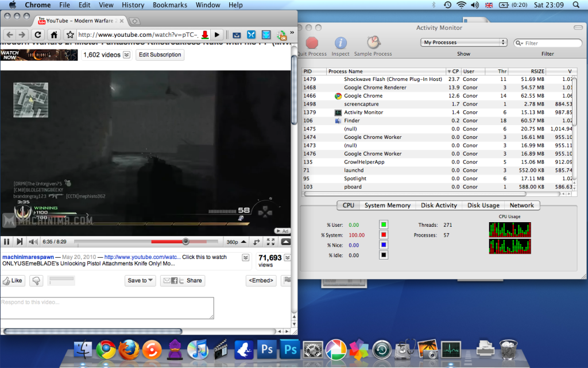This screenshot has height=368, width=588.
Task: Open iTunes from the Dock
Action: (x=198, y=350)
